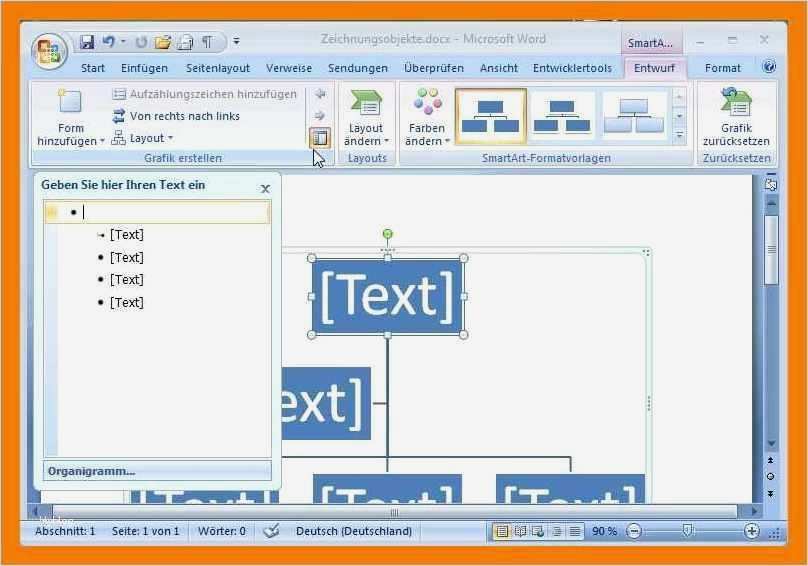
Task: Demote selection with the right arrow
Action: coord(320,115)
